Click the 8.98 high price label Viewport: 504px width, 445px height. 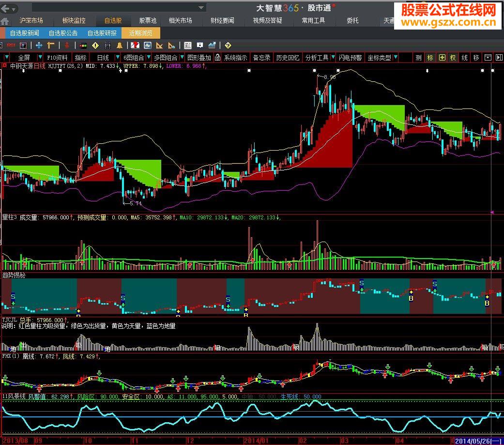pyautogui.click(x=330, y=77)
